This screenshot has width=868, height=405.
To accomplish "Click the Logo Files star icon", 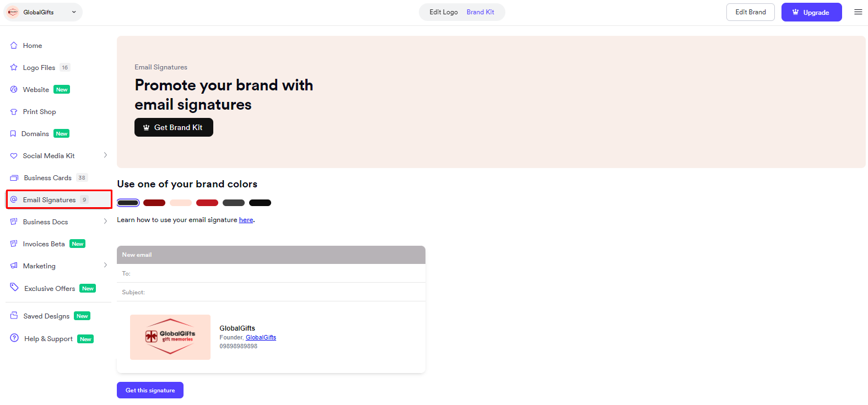I will (14, 68).
